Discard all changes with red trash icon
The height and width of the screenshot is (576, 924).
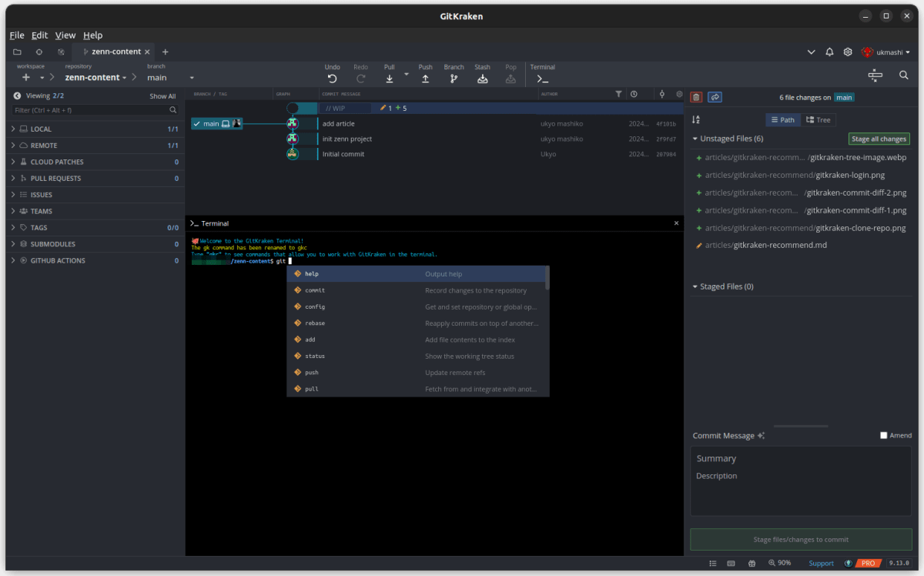tap(696, 97)
